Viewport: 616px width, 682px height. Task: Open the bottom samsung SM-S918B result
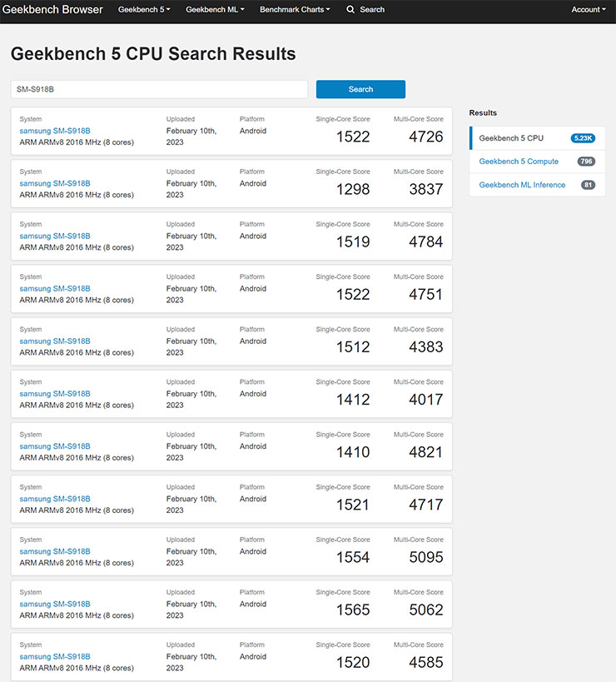(53, 655)
